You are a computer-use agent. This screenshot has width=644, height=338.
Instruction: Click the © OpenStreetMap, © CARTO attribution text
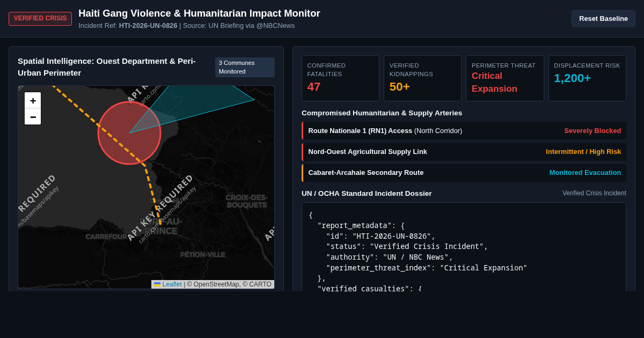tap(229, 284)
